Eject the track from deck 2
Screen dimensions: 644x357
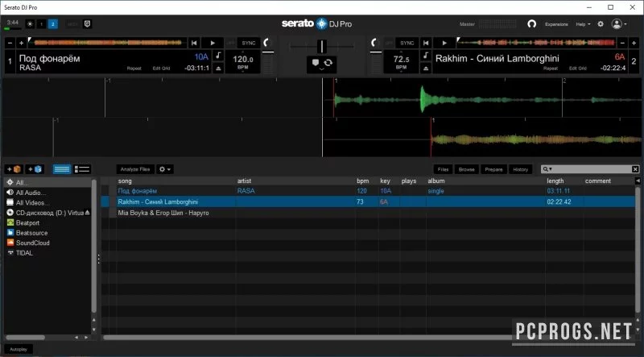(x=426, y=68)
